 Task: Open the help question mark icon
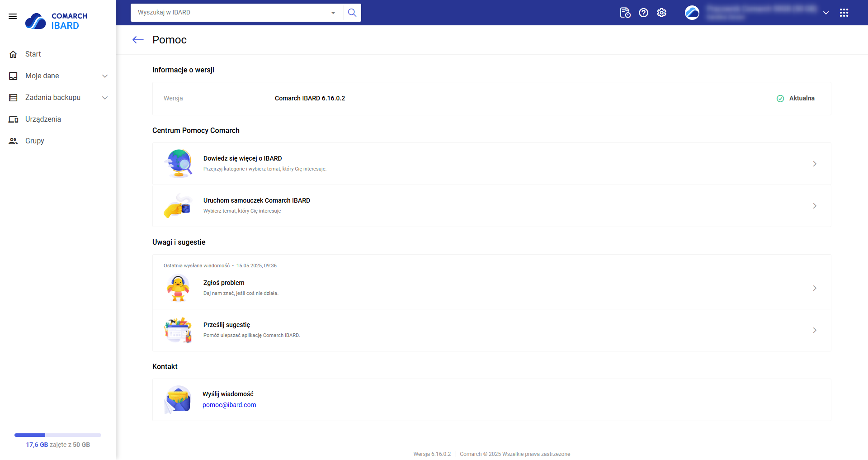click(643, 13)
